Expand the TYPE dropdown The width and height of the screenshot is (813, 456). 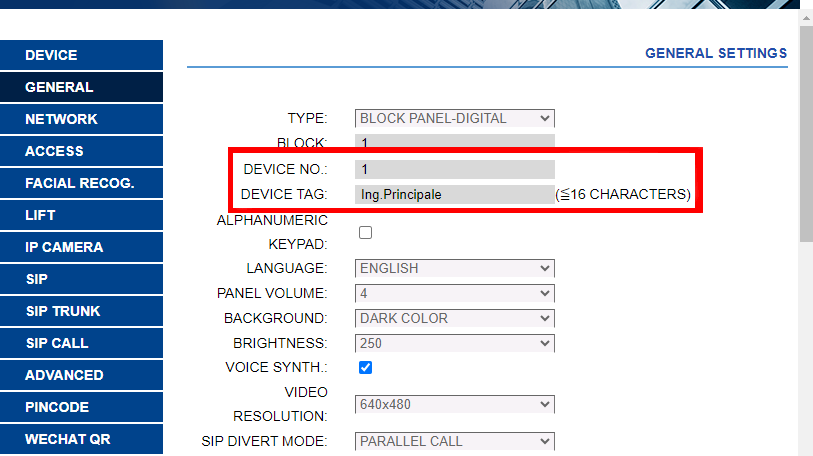click(x=454, y=118)
